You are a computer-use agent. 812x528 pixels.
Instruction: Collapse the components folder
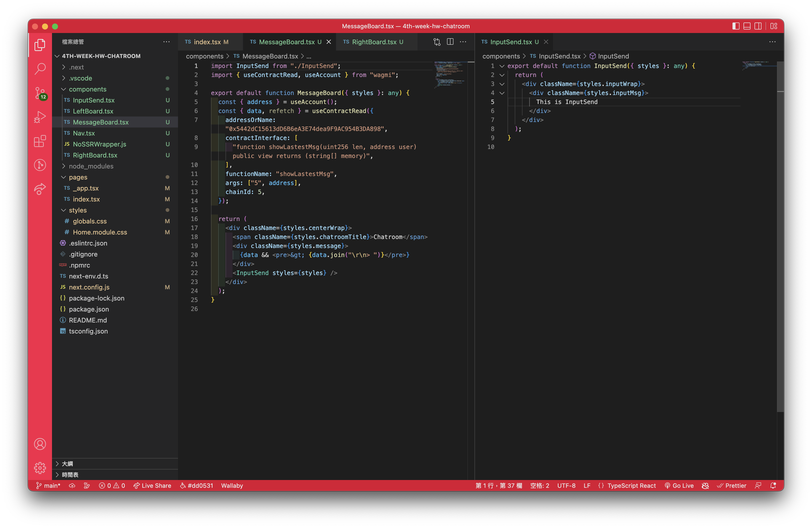click(87, 89)
